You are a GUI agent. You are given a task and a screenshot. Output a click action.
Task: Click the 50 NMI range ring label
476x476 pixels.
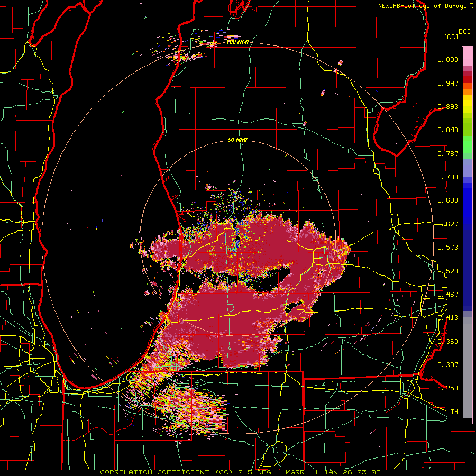point(237,140)
